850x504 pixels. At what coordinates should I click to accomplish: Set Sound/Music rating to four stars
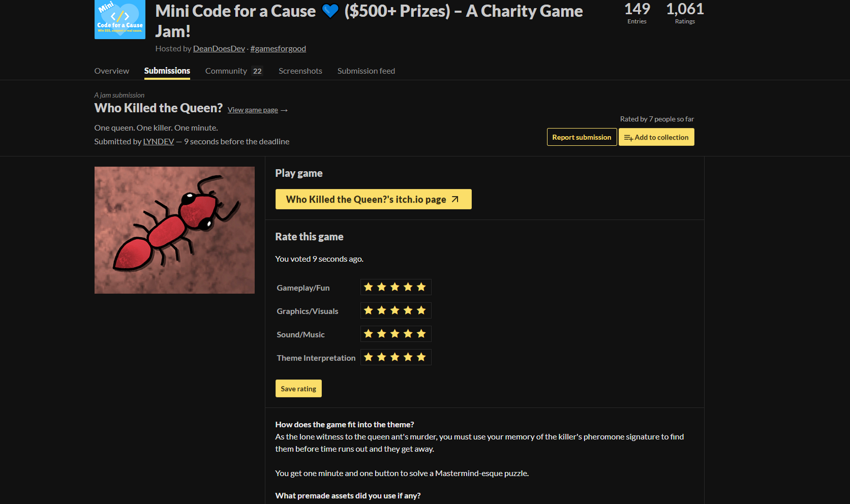[408, 334]
